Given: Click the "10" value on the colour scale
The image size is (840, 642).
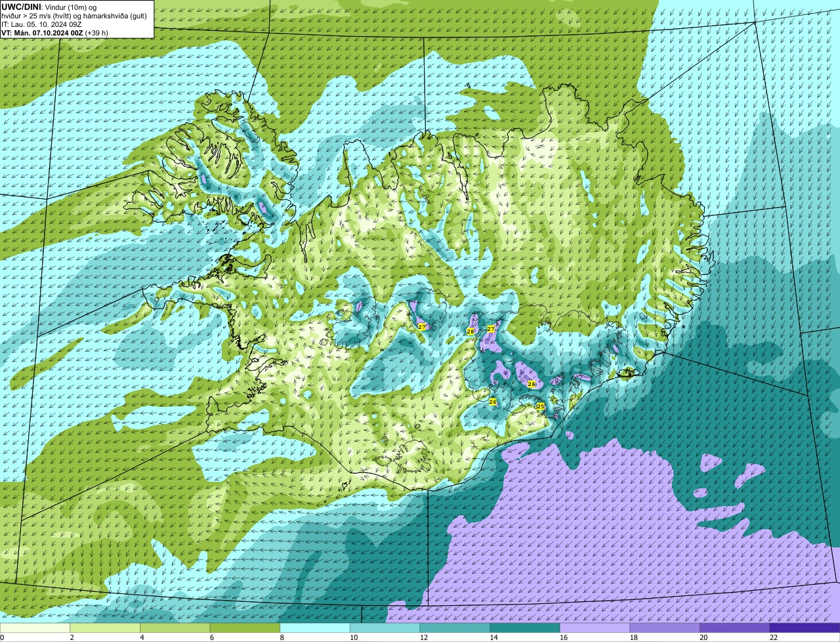Looking at the screenshot, I should [x=354, y=637].
